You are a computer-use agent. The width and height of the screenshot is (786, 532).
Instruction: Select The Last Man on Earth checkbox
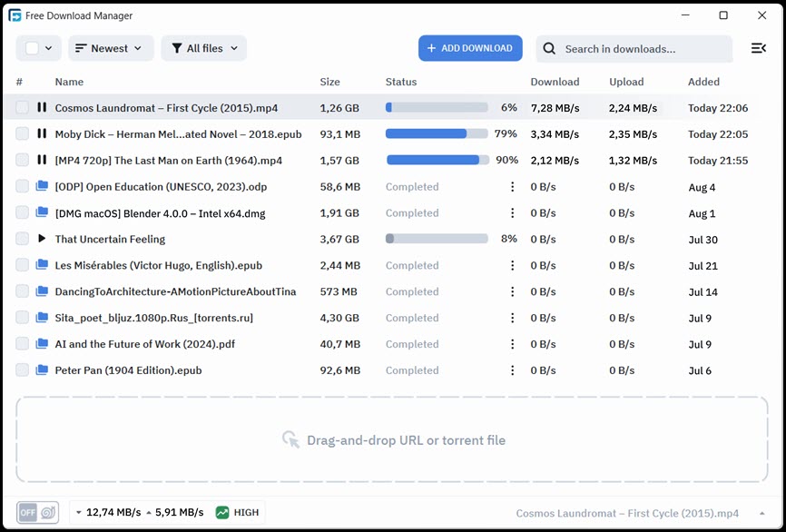click(x=22, y=160)
